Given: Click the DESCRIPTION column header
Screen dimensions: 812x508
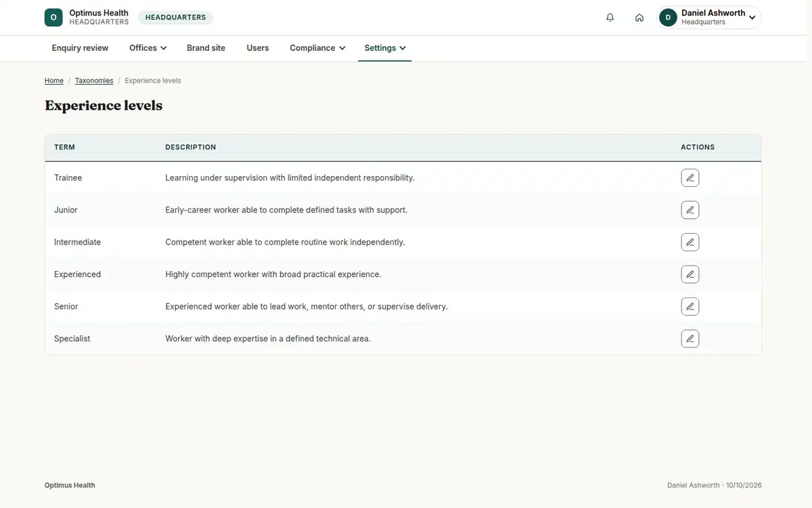Looking at the screenshot, I should coord(191,147).
